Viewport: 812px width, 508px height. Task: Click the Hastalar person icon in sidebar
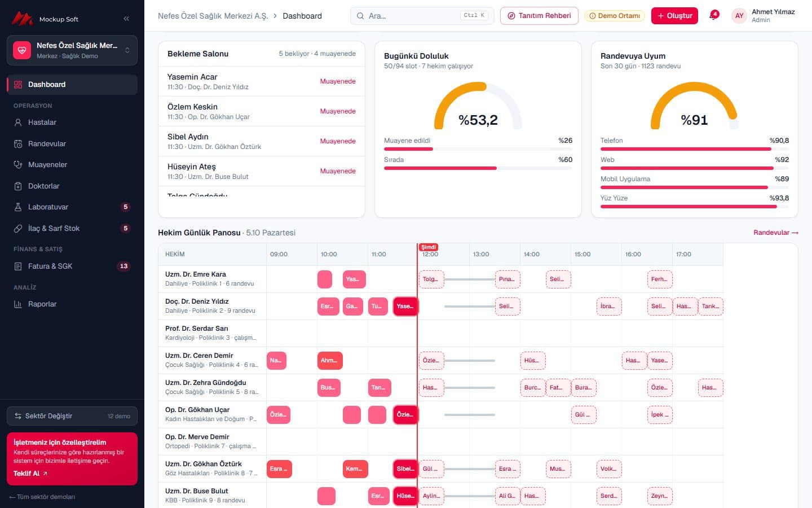point(18,122)
